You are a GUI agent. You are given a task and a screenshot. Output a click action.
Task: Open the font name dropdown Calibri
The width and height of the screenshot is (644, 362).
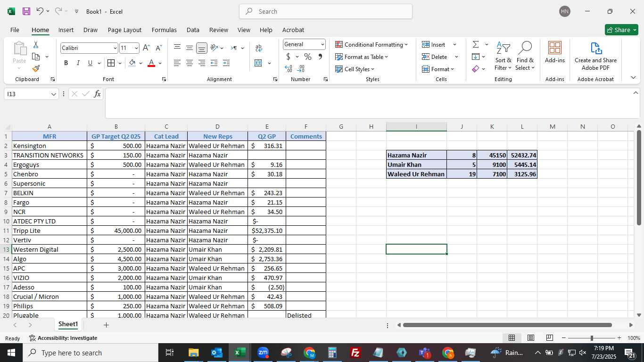(115, 48)
